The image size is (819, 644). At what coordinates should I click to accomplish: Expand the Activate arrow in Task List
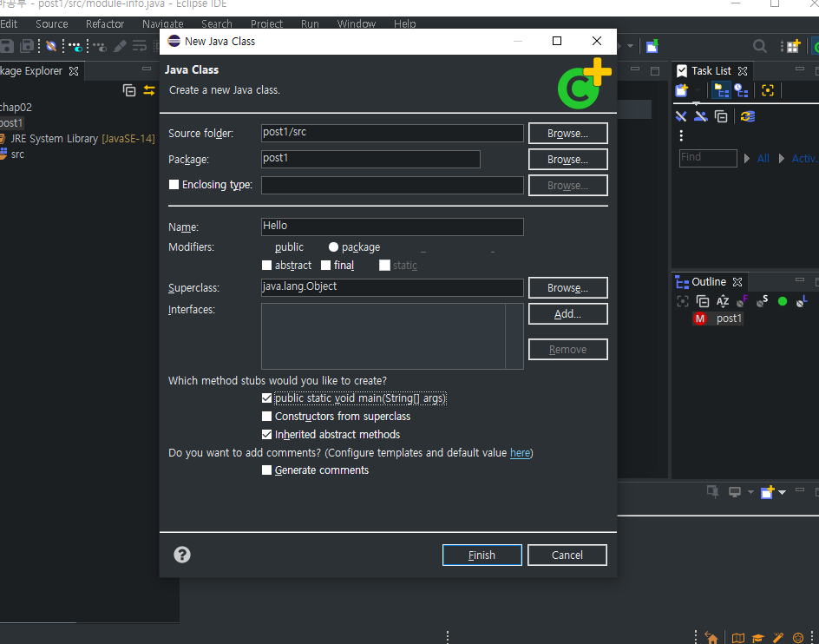[x=782, y=158]
